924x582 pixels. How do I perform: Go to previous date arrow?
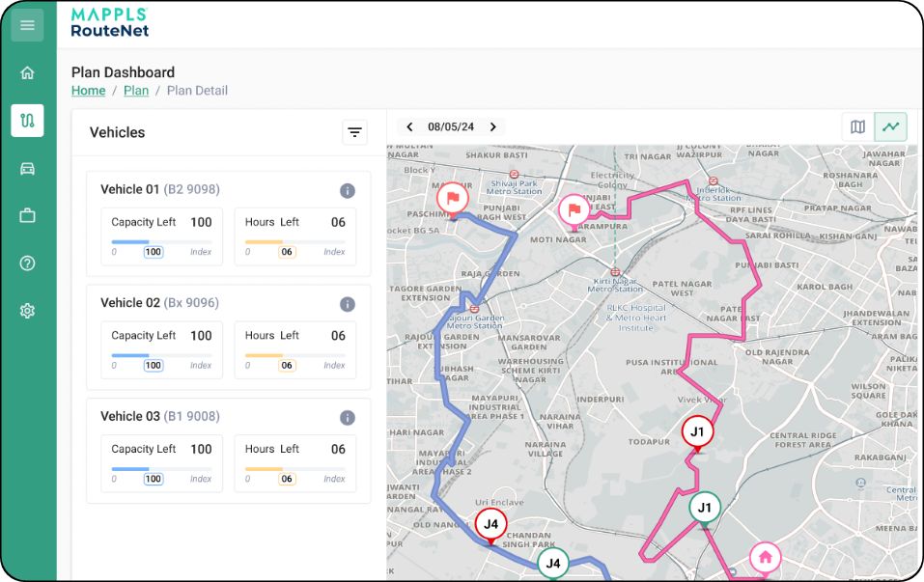pyautogui.click(x=409, y=127)
